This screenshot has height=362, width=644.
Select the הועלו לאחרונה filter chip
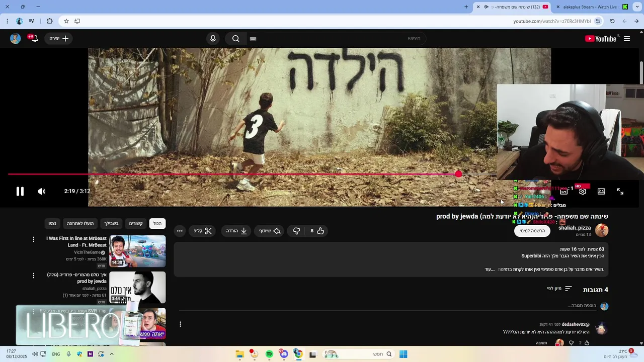(x=80, y=223)
